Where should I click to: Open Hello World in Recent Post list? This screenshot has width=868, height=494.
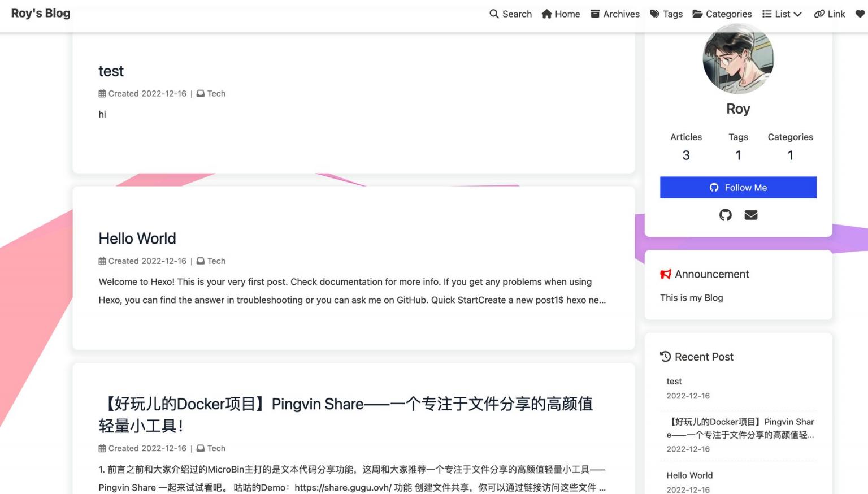click(689, 475)
